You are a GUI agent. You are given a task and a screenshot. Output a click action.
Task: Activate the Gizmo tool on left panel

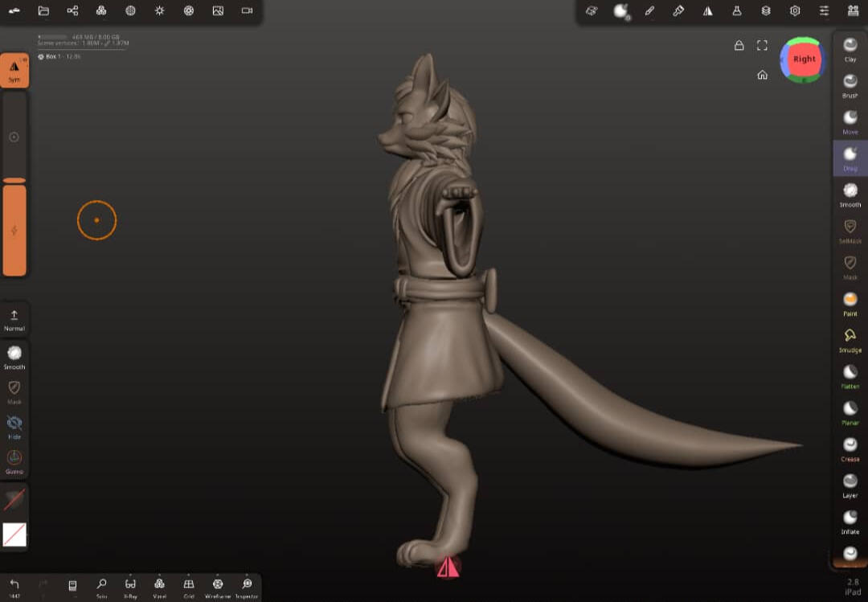coord(14,462)
